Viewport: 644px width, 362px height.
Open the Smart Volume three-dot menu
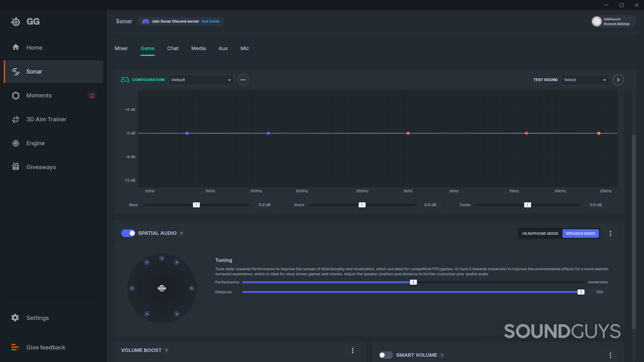click(610, 355)
